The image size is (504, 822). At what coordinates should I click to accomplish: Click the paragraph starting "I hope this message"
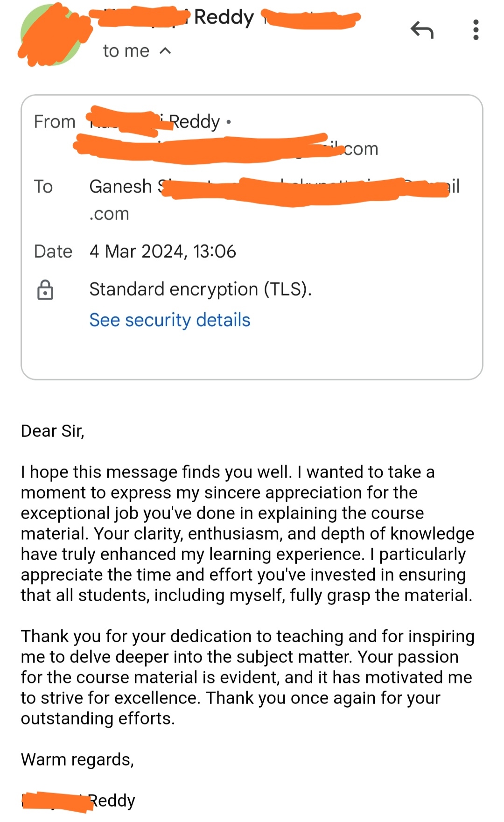[247, 534]
